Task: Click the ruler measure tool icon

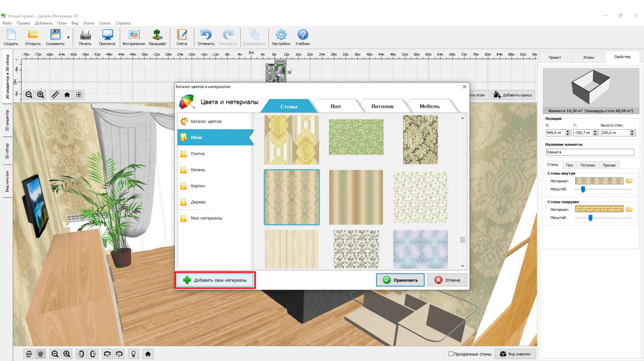Action: click(x=55, y=95)
